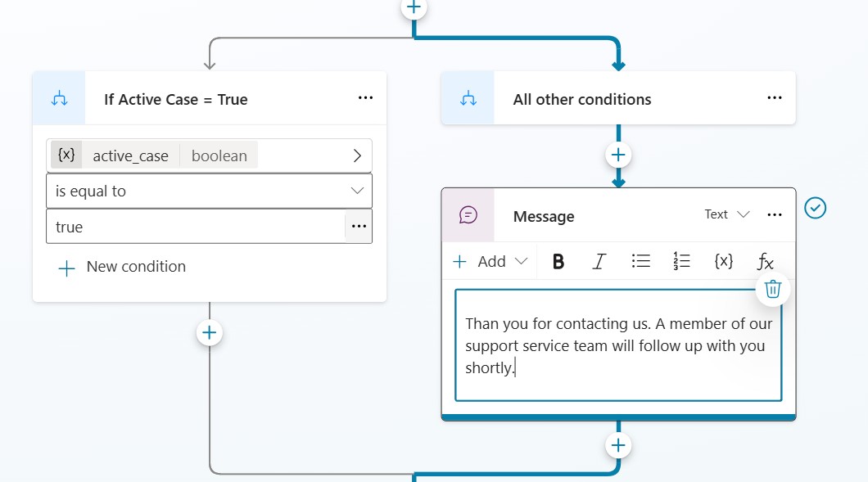Click the Message node chat icon
The width and height of the screenshot is (868, 482).
tap(468, 215)
